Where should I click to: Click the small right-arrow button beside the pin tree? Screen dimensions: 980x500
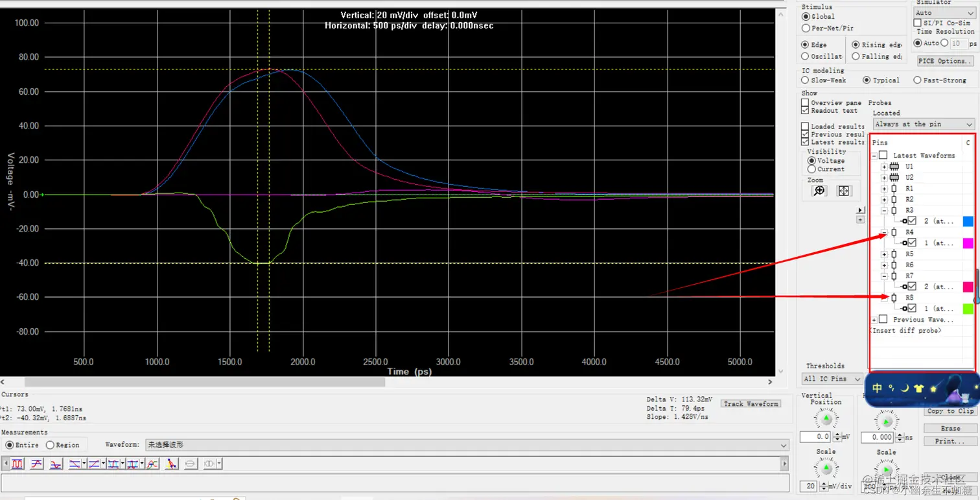[861, 210]
